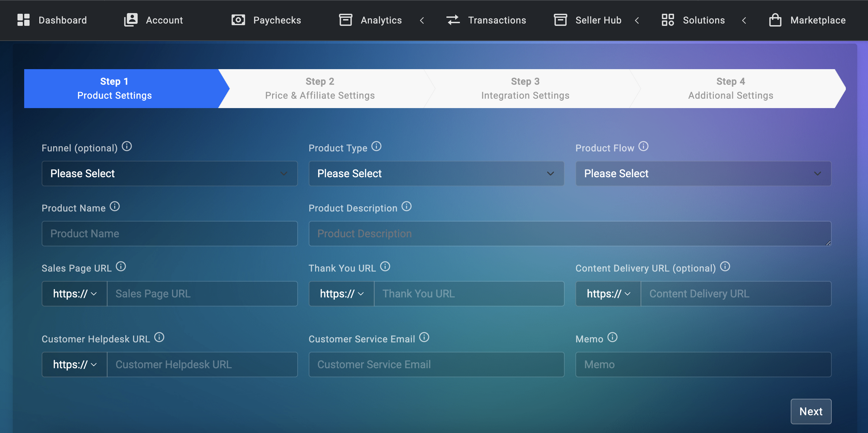
Task: Open the Transactions menu item
Action: 486,20
